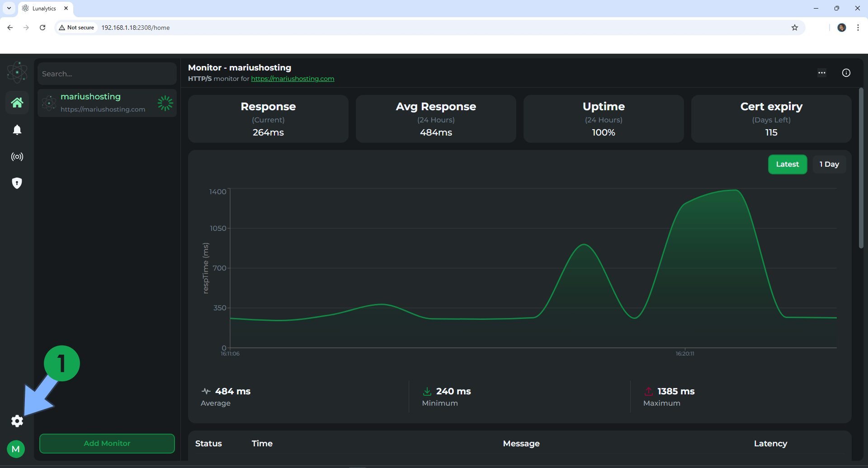Click the Latency column header
This screenshot has height=468, width=868.
point(770,444)
